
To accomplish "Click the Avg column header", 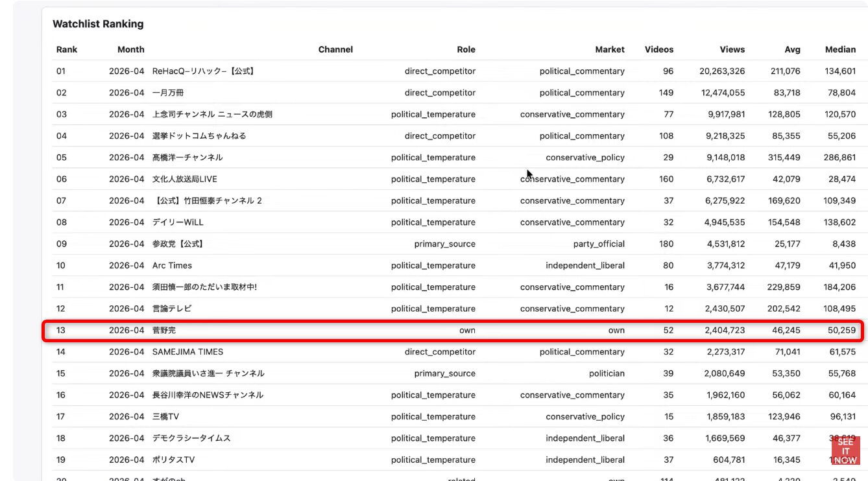I will [793, 49].
